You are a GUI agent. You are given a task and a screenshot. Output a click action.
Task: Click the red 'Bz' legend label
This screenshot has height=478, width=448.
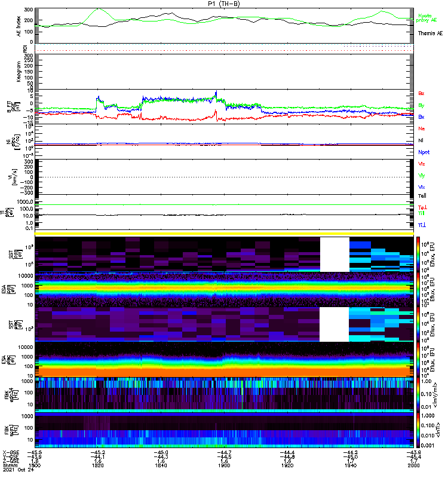(x=421, y=93)
